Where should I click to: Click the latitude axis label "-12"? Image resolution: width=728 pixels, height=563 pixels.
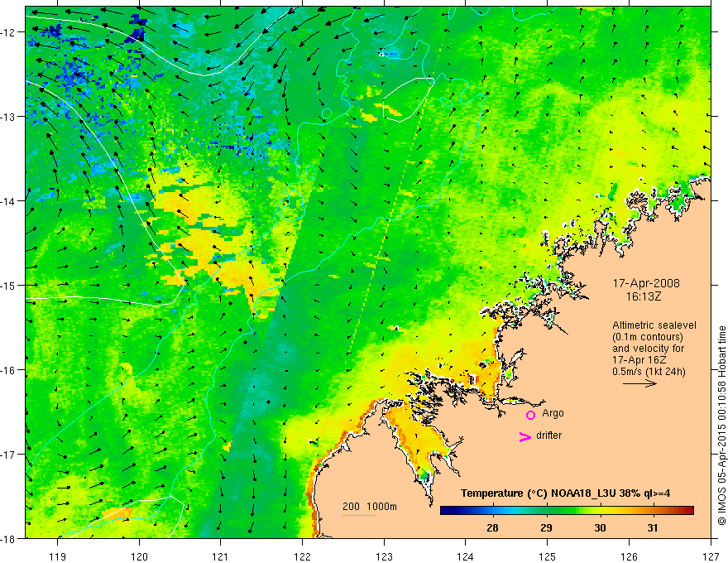(9, 32)
